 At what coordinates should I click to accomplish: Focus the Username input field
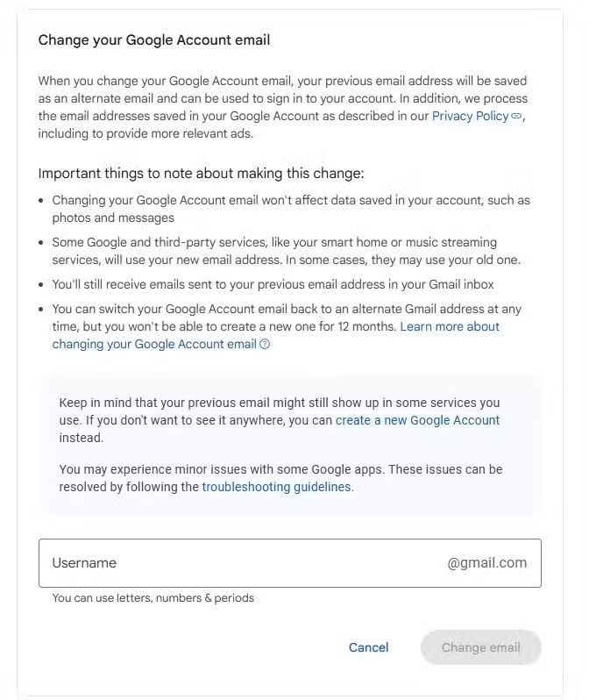pyautogui.click(x=237, y=563)
